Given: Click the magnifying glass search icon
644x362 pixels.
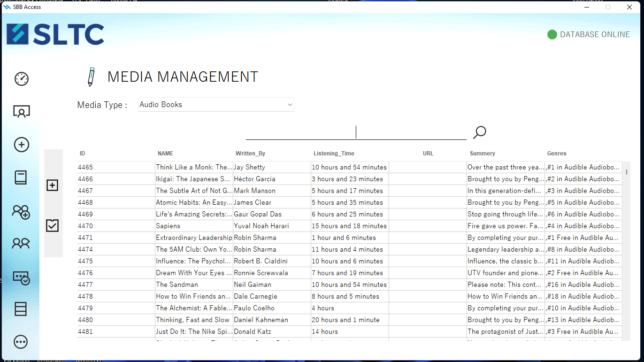Looking at the screenshot, I should click(x=479, y=132).
